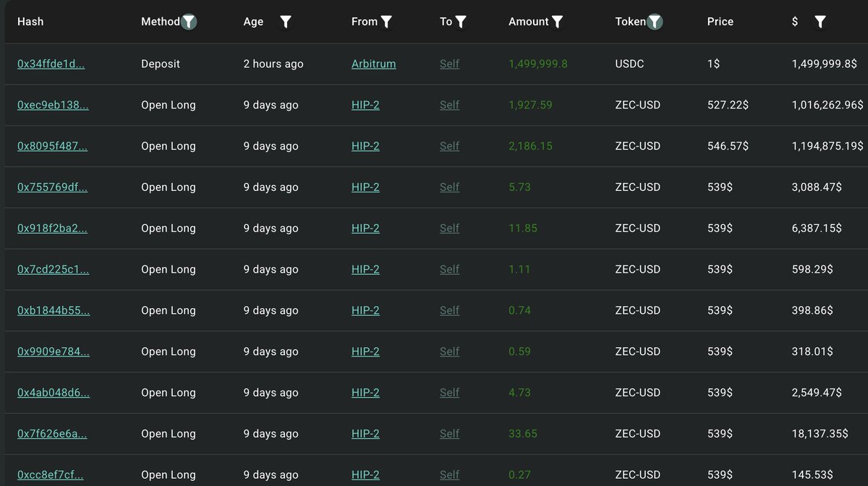
Task: Click HIP-2 link in 0x7f626e6a row
Action: click(x=365, y=435)
